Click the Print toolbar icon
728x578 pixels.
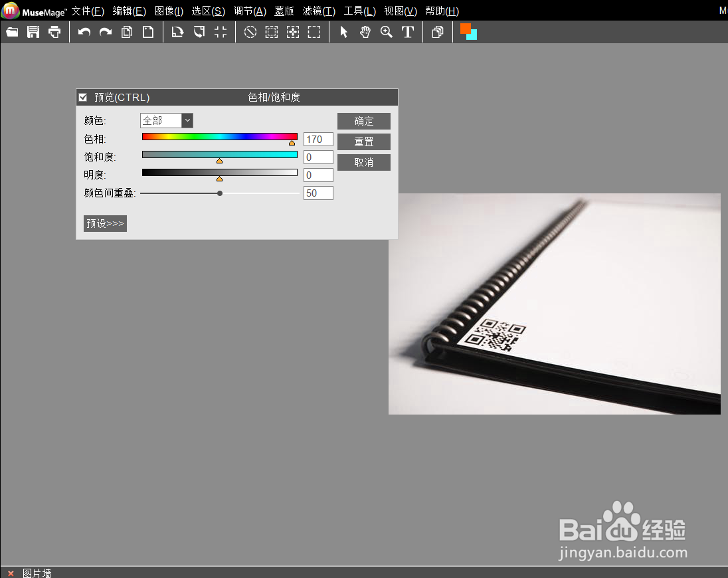(x=54, y=32)
